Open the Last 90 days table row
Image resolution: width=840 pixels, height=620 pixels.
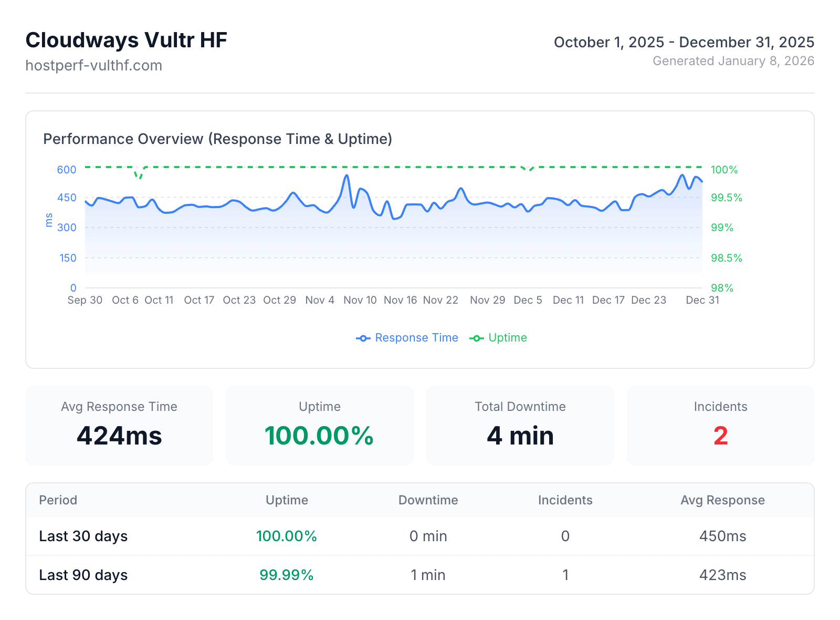point(420,575)
